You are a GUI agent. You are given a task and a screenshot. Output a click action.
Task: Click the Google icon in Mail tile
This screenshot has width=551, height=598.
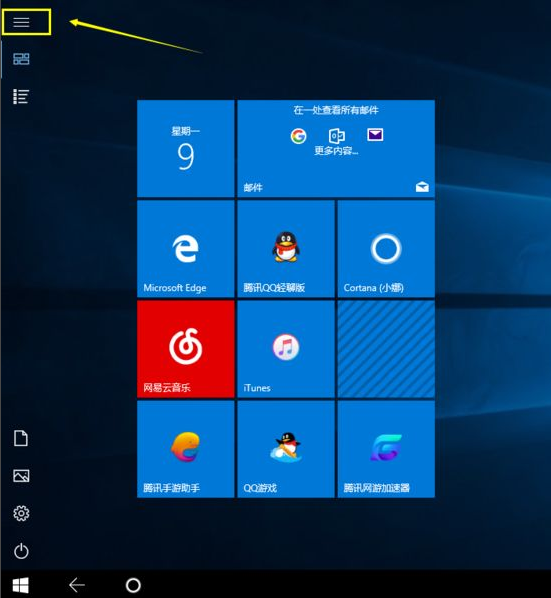[x=298, y=136]
